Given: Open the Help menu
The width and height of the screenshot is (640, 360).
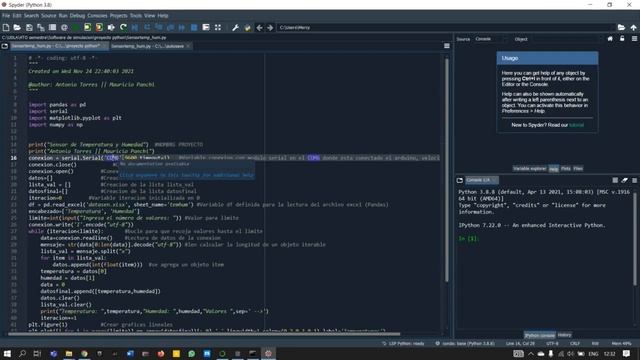Looking at the screenshot, I should click(x=163, y=16).
